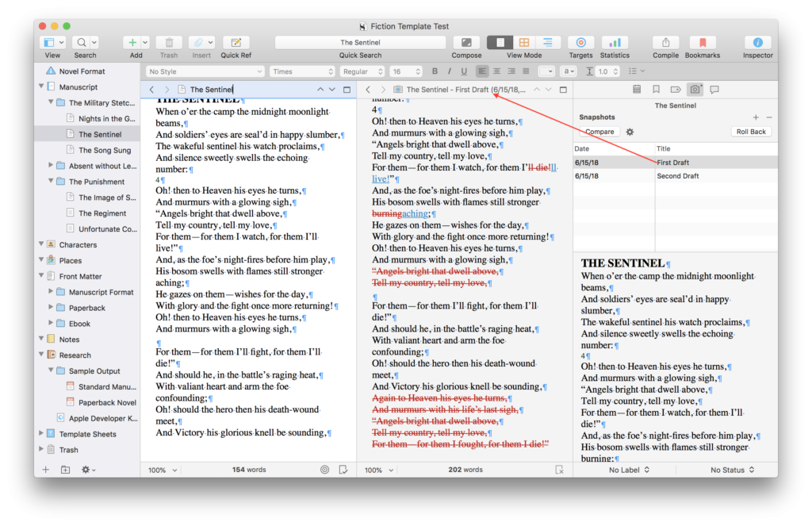Click the Quick Search field showing The Sentinel
The height and width of the screenshot is (526, 812).
point(360,43)
